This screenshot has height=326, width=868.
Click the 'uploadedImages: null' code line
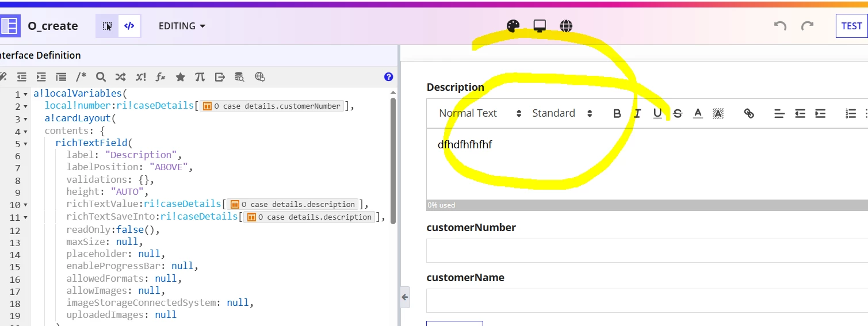121,315
